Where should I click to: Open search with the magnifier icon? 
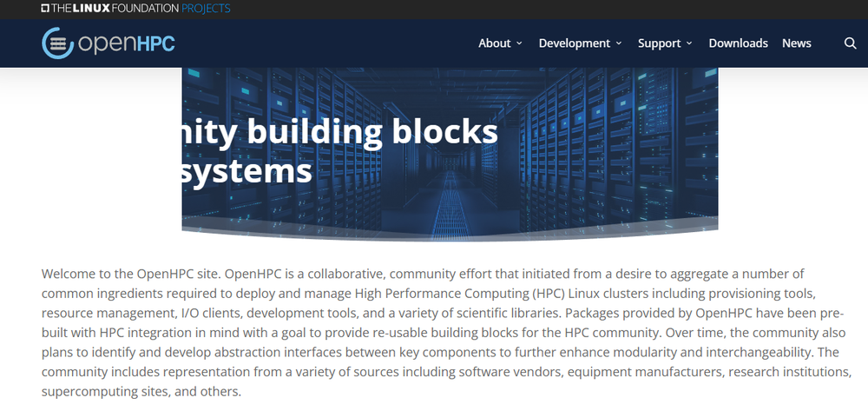pyautogui.click(x=850, y=43)
